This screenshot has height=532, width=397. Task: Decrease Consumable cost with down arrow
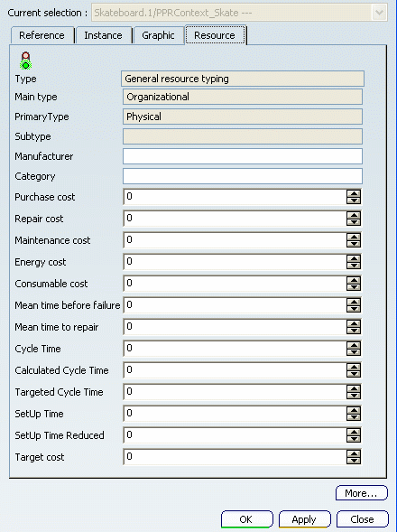click(354, 287)
